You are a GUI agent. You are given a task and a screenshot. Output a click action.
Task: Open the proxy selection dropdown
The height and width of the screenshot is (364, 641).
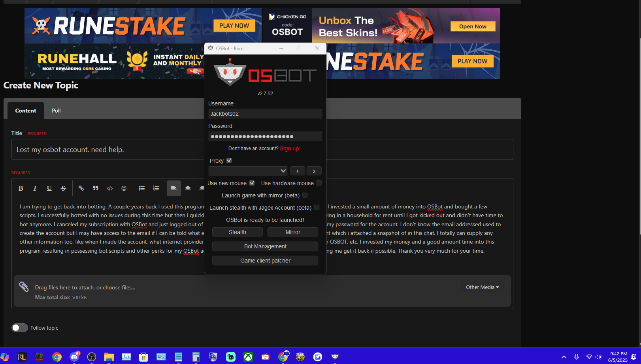click(x=248, y=171)
